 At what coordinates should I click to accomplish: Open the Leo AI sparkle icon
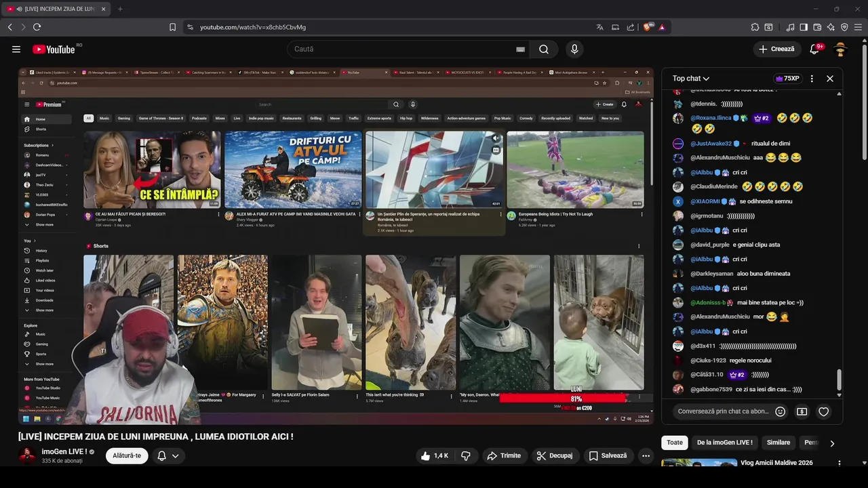click(x=831, y=27)
